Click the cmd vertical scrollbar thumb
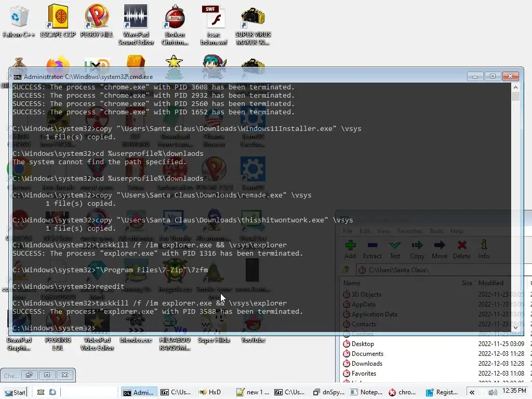 pyautogui.click(x=516, y=96)
